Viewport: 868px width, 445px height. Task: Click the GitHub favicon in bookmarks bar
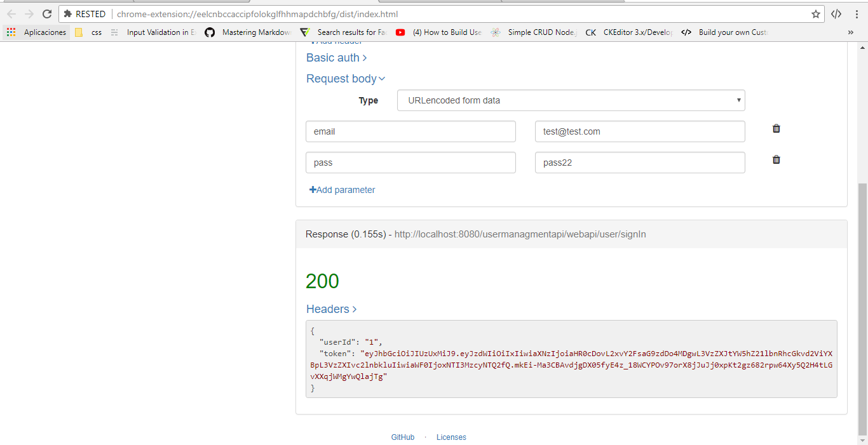click(210, 32)
